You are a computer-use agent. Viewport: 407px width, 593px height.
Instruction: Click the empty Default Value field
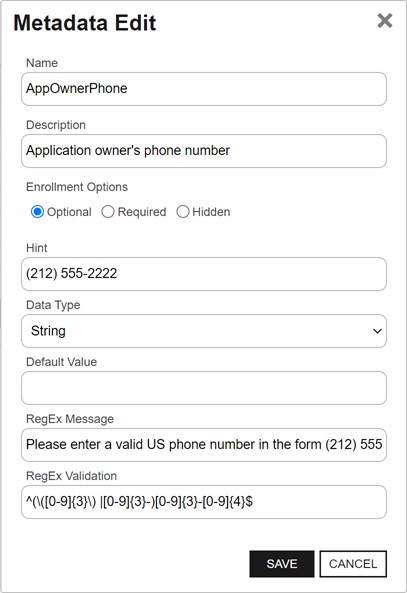point(204,388)
